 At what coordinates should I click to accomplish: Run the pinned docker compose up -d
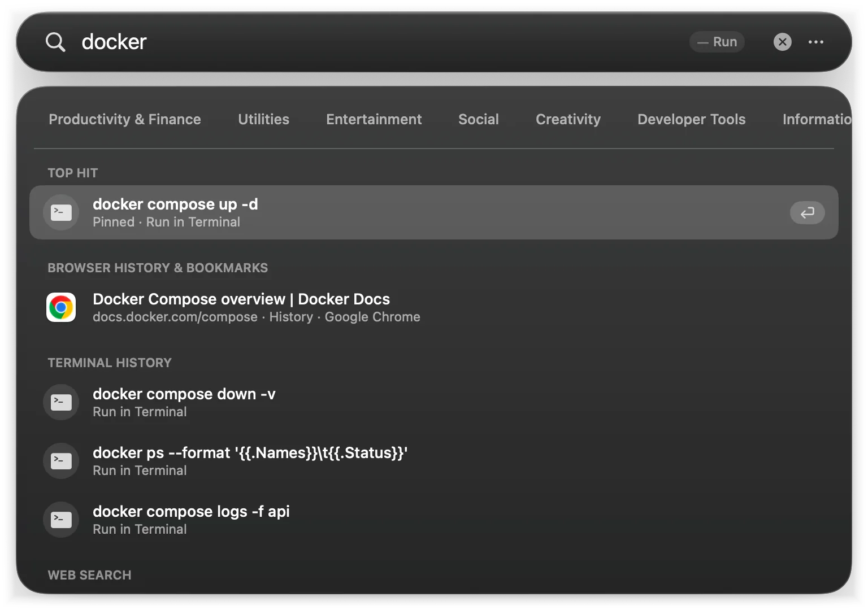[434, 212]
